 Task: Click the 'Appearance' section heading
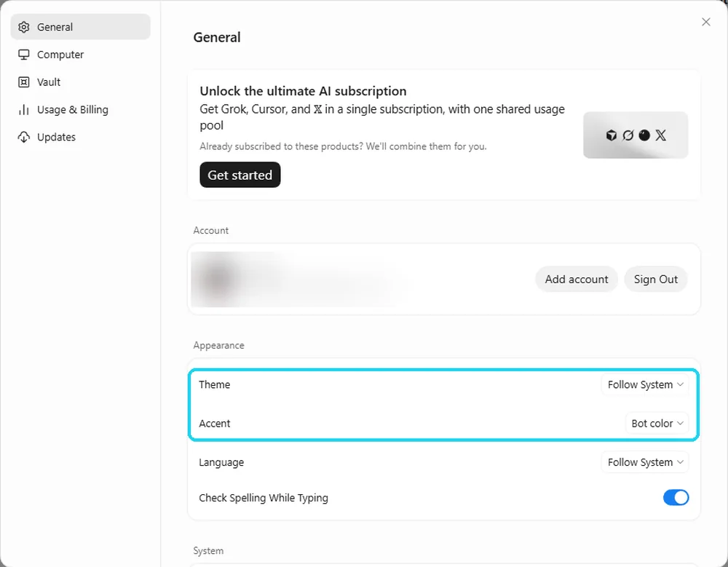(x=218, y=345)
